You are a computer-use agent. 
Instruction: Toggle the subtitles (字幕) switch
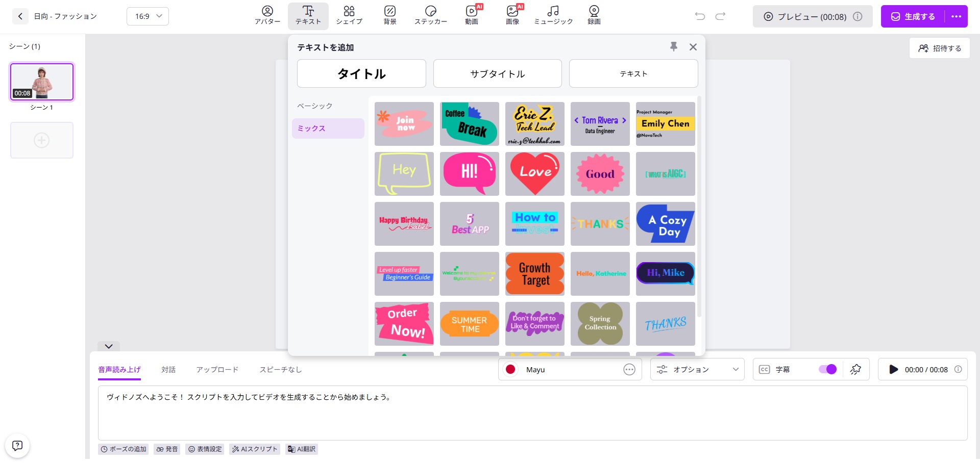pyautogui.click(x=827, y=369)
